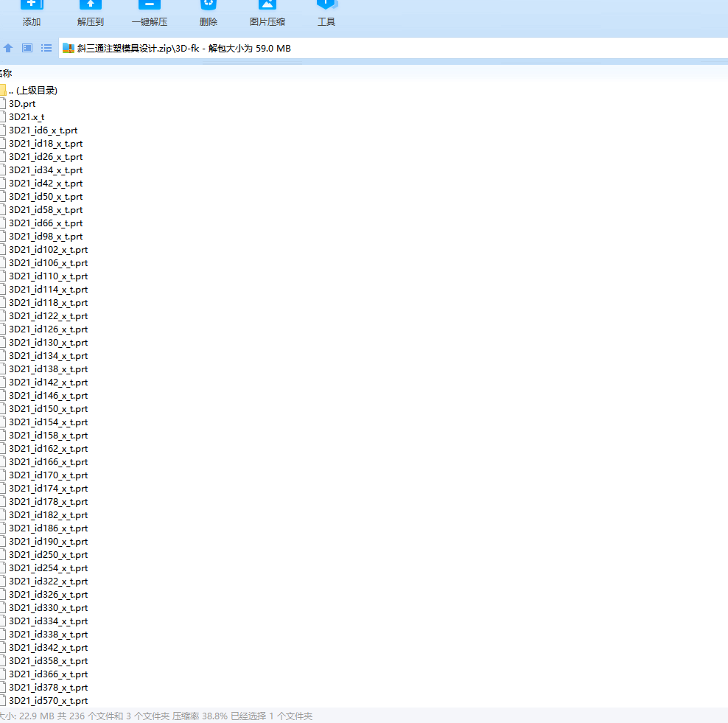The width and height of the screenshot is (728, 723).
Task: Select the file 3D21_id122_x_t.prt
Action: (49, 316)
